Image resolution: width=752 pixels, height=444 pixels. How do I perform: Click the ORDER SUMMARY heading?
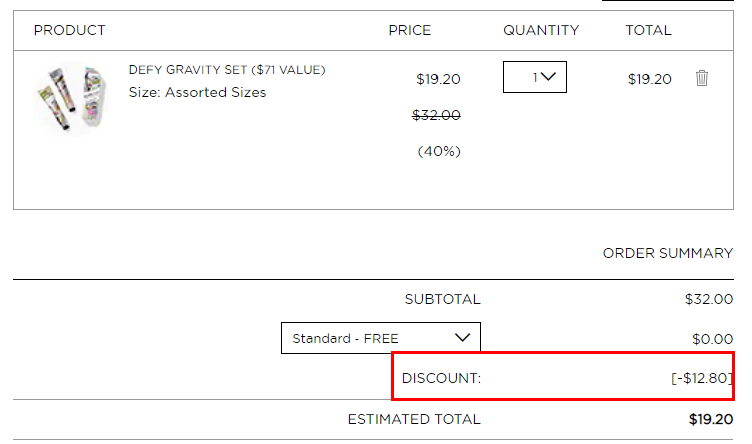point(668,253)
